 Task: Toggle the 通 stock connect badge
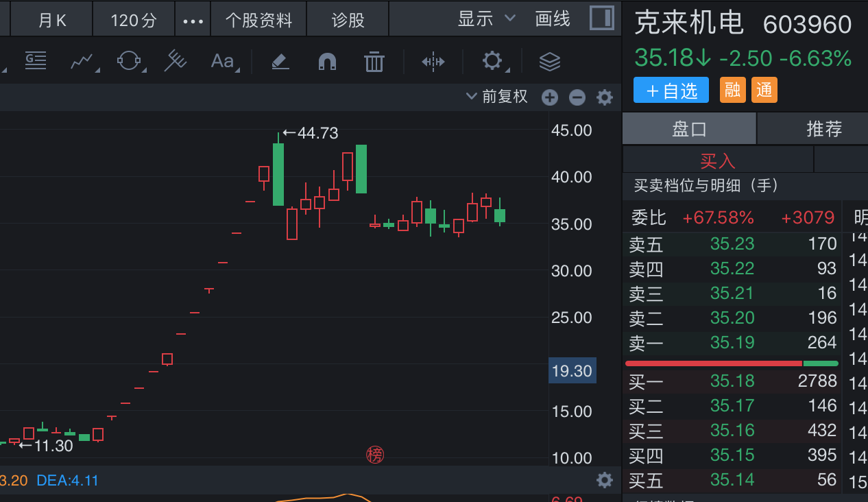(x=764, y=90)
